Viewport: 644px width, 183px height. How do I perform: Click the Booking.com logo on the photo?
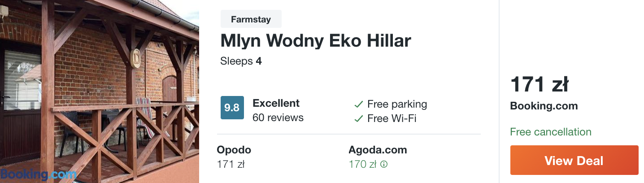[38, 174]
